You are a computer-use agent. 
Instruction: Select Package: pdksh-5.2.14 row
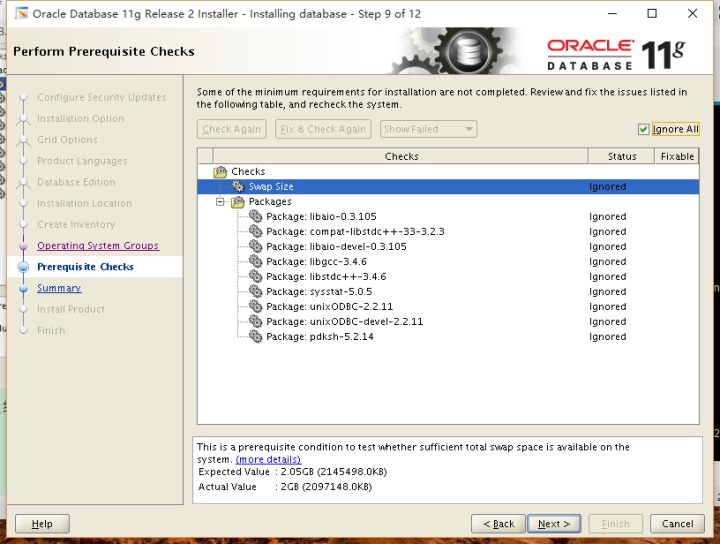[x=448, y=336]
